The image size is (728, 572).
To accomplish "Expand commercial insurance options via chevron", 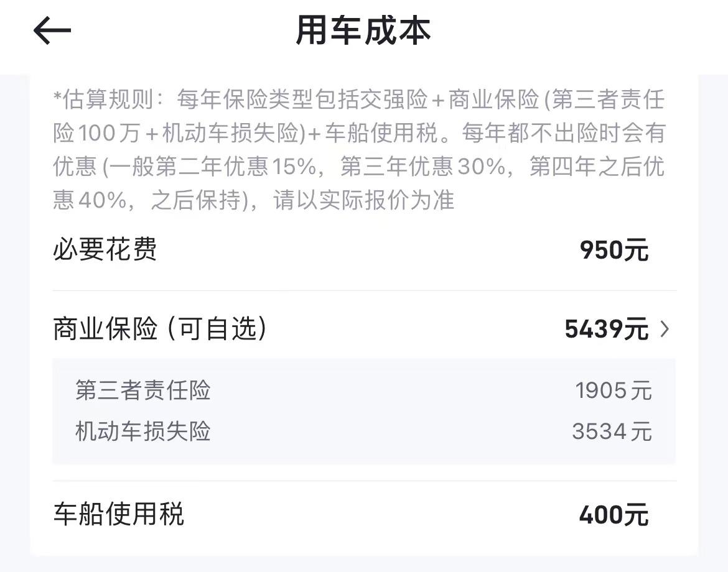I will [665, 329].
